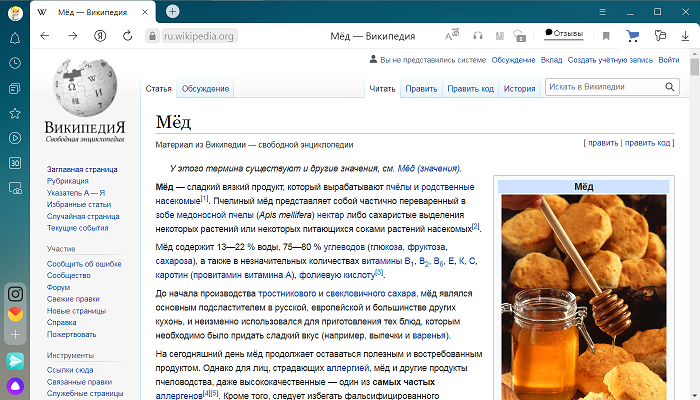This screenshot has height=400, width=700.
Task: Add page to bookmarks
Action: pyautogui.click(x=606, y=36)
